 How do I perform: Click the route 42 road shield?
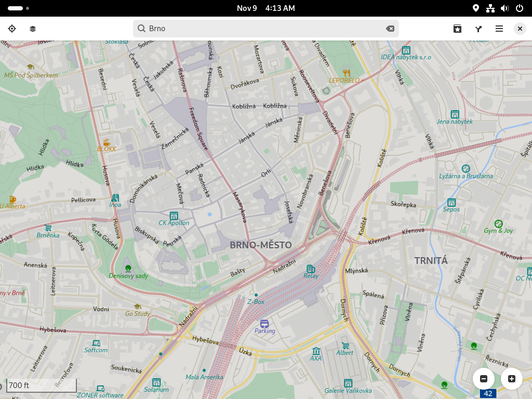click(x=488, y=394)
